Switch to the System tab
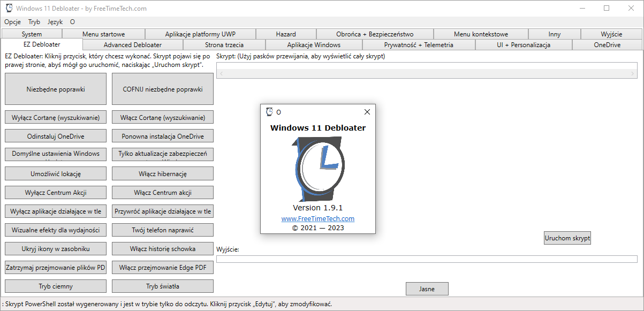 coord(32,34)
